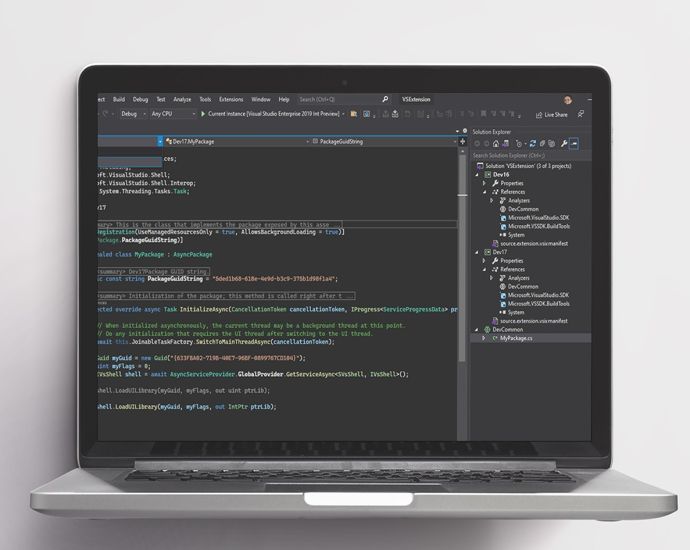Expand Properties under Dev17
This screenshot has width=690, height=550.
tap(484, 261)
